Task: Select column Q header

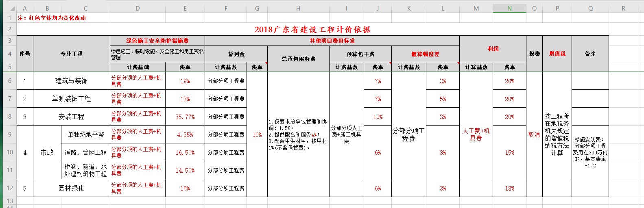Action: click(590, 9)
